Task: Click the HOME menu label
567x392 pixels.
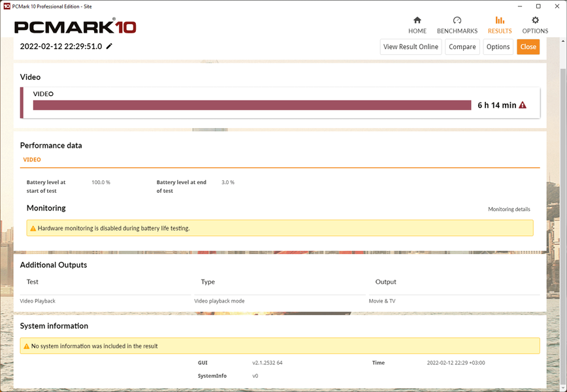Action: tap(417, 31)
